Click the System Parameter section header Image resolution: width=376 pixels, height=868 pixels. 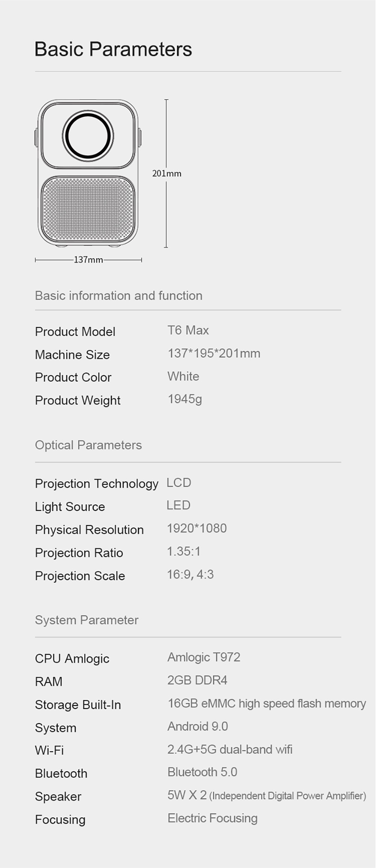(x=86, y=620)
